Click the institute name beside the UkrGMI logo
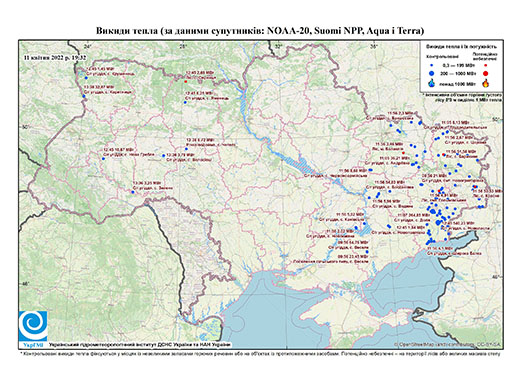 pyautogui.click(x=140, y=344)
